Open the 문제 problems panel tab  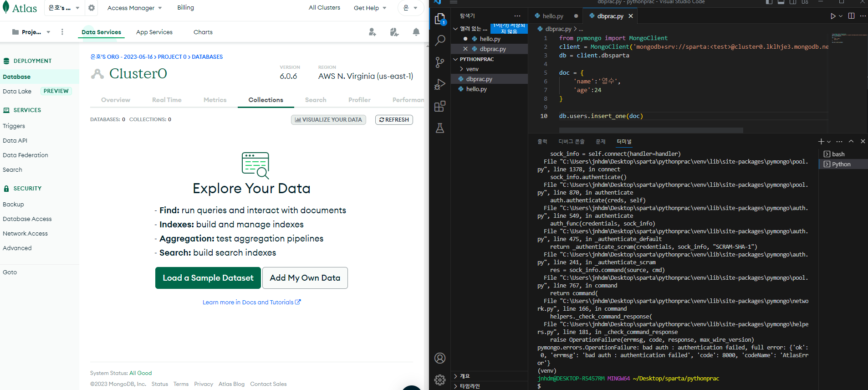click(601, 142)
